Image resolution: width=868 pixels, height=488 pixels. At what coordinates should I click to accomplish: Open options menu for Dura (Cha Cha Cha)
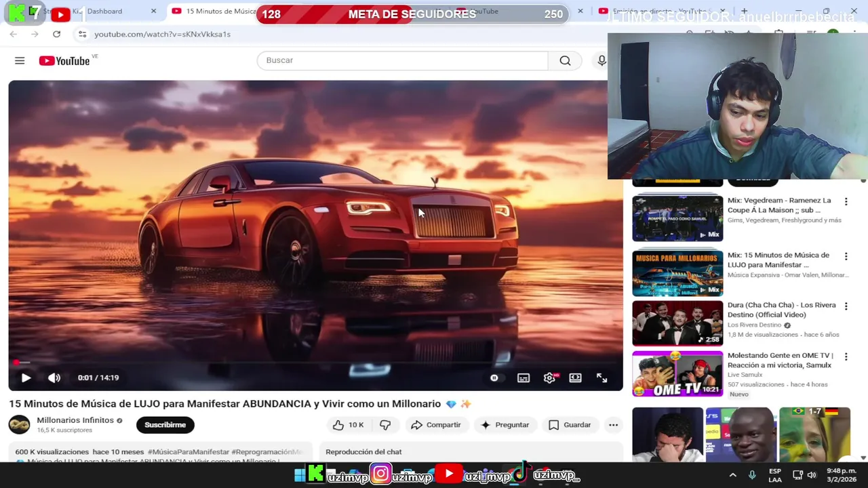click(x=846, y=306)
